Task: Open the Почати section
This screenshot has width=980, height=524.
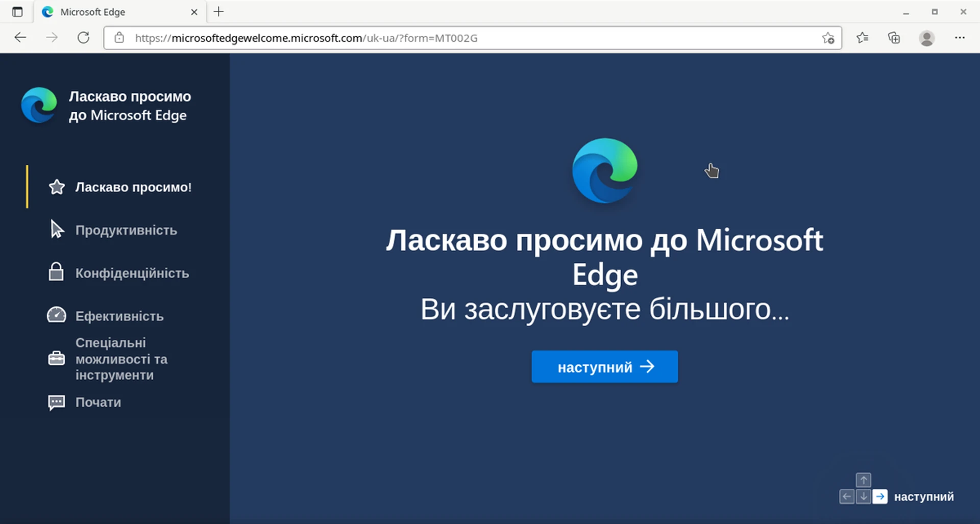Action: coord(99,402)
